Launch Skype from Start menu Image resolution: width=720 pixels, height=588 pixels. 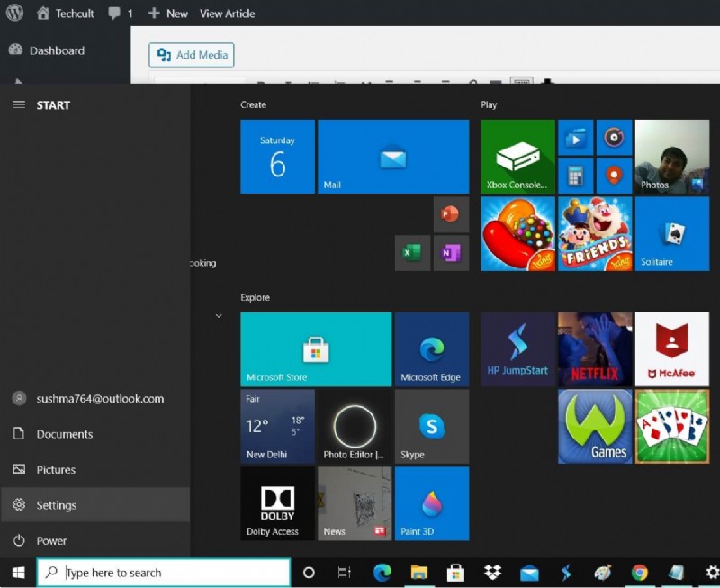(x=432, y=426)
